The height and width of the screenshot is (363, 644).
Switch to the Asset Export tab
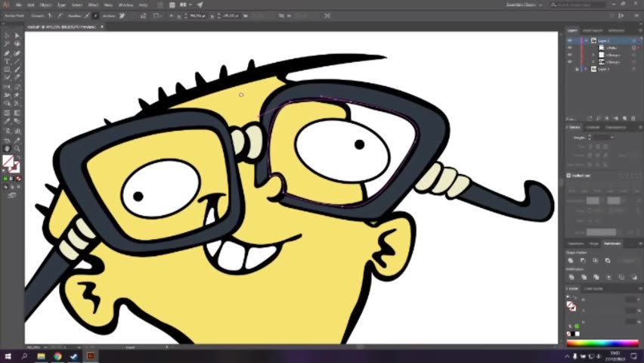point(593,30)
